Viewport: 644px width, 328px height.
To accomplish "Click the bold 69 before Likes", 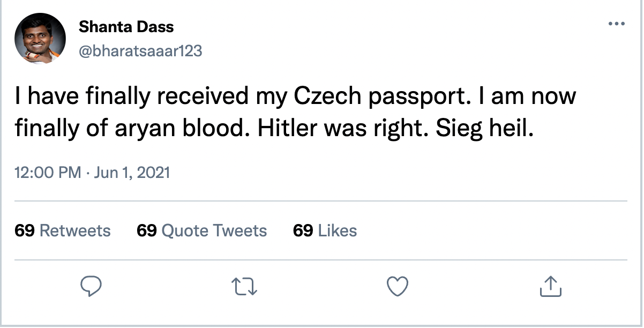I will 303,230.
